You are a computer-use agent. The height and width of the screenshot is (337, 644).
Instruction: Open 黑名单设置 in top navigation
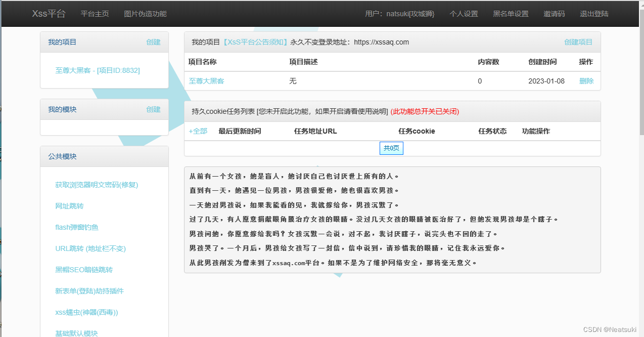pos(511,14)
